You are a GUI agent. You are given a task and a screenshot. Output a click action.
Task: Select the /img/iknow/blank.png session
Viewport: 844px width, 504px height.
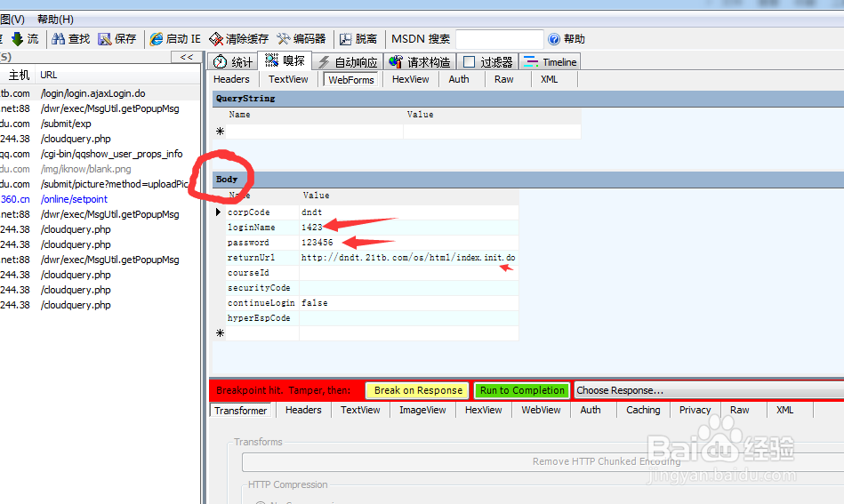(100, 169)
